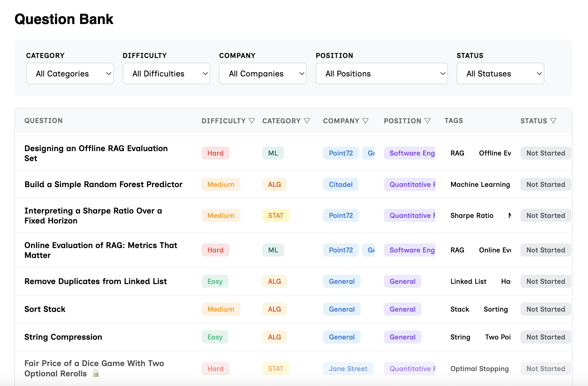588x386 pixels.
Task: Click the Category column filter triangle icon
Action: [x=307, y=121]
